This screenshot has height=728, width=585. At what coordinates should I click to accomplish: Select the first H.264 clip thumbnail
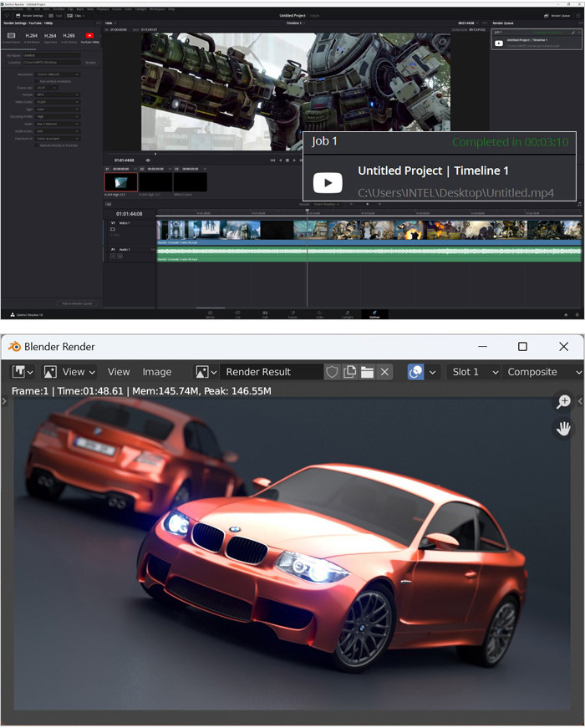[120, 181]
